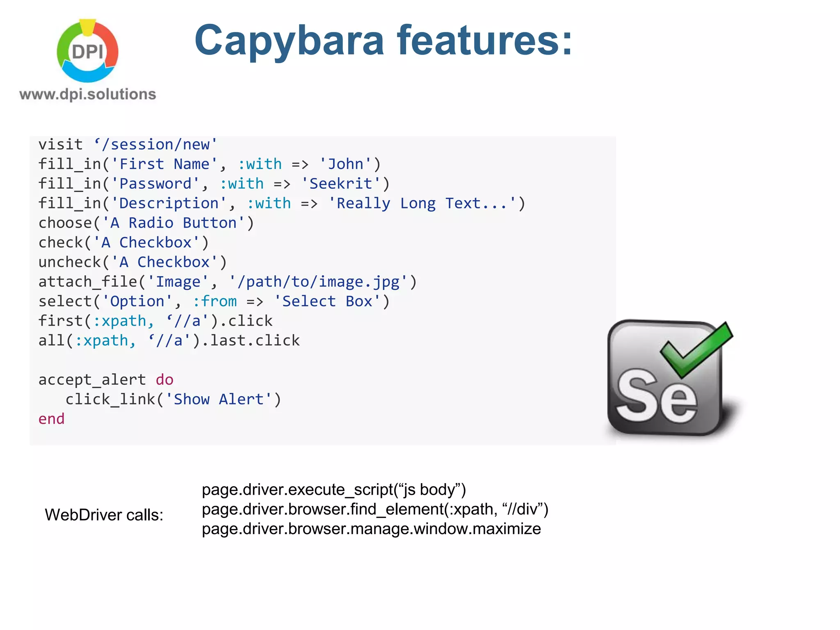Viewport: 840px width, 630px height.
Task: Click the visit '/session/new' line
Action: [128, 144]
